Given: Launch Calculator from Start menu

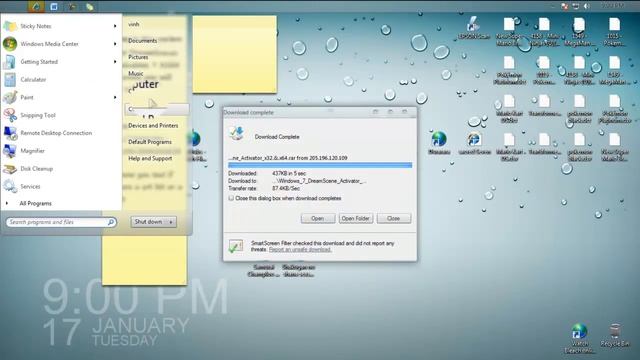Looking at the screenshot, I should 33,80.
